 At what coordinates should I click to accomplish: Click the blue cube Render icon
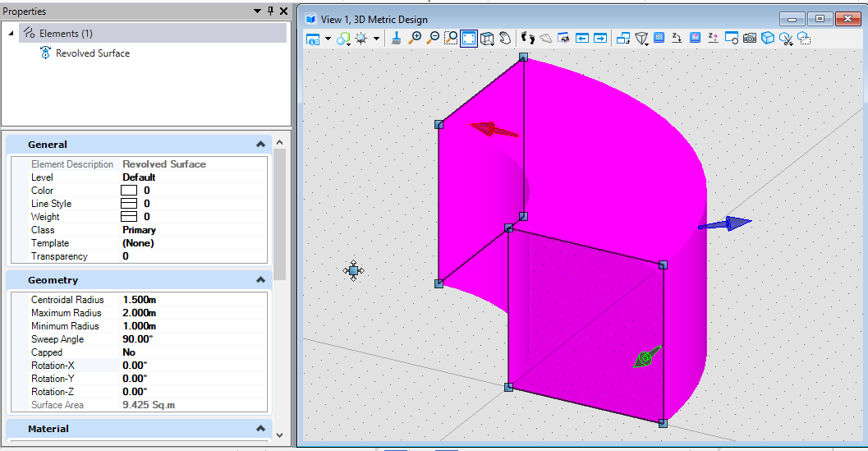[768, 39]
